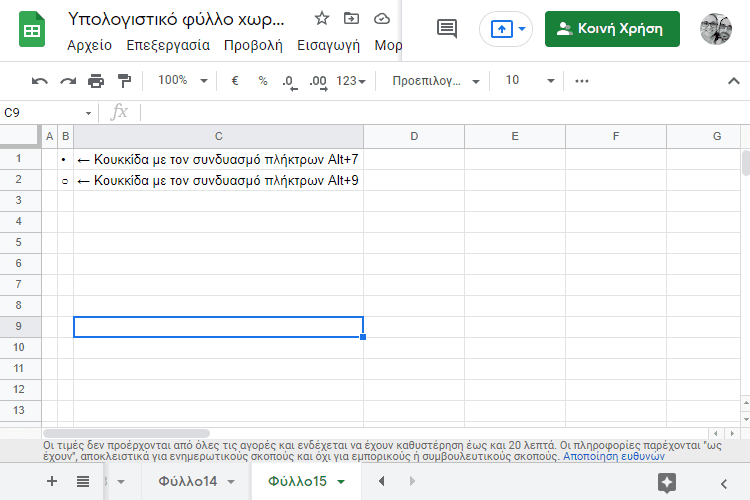Decrease decimal places
The height and width of the screenshot is (500, 750).
point(290,81)
